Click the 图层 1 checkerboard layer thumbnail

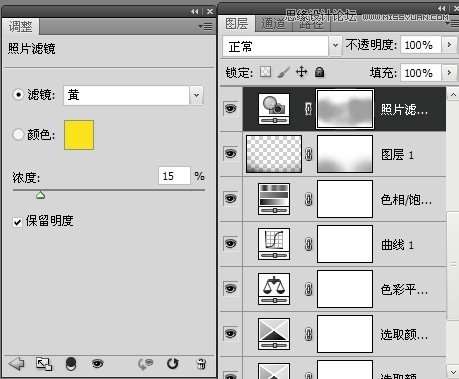tap(274, 154)
